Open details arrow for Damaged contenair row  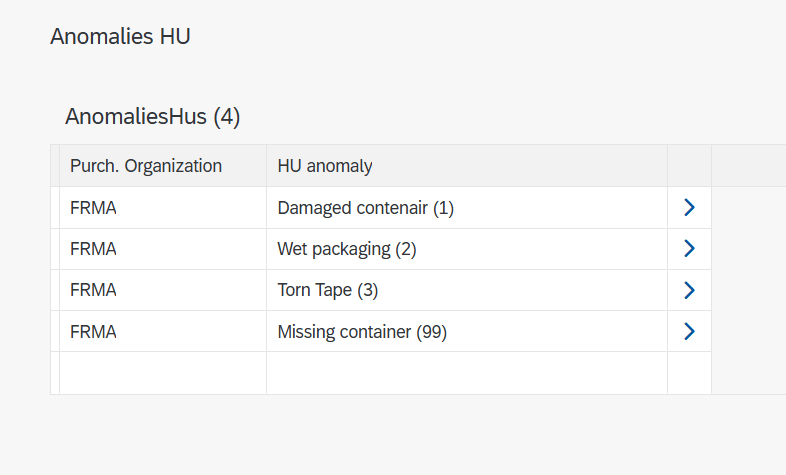pos(688,208)
